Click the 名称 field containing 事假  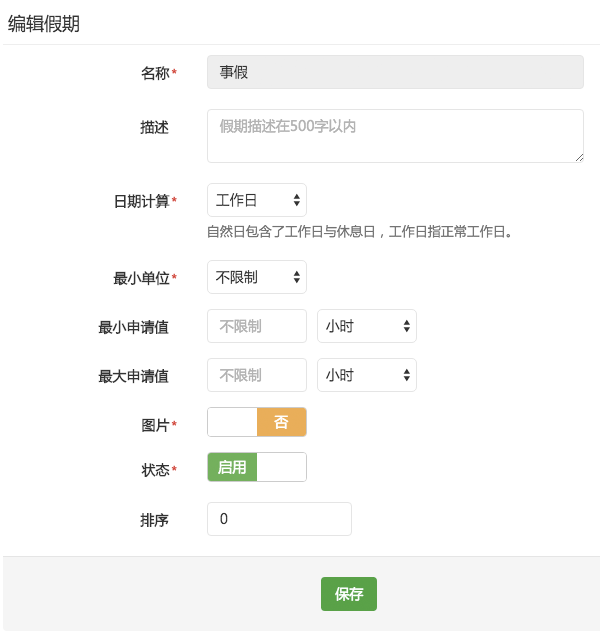coord(395,72)
